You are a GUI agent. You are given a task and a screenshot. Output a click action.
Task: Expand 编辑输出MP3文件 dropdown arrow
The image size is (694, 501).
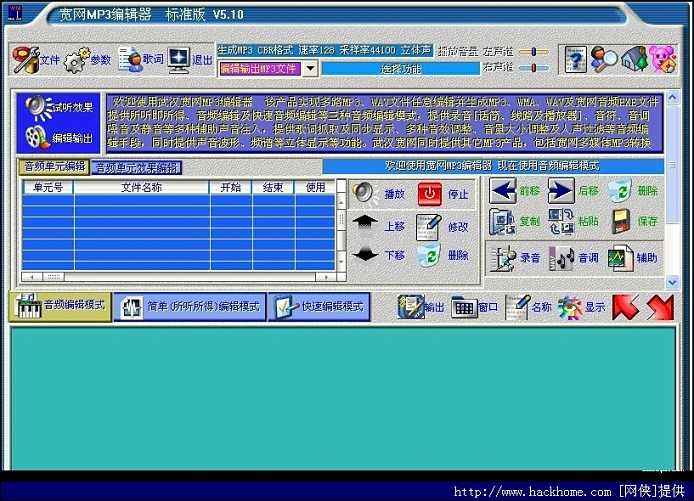(x=311, y=68)
